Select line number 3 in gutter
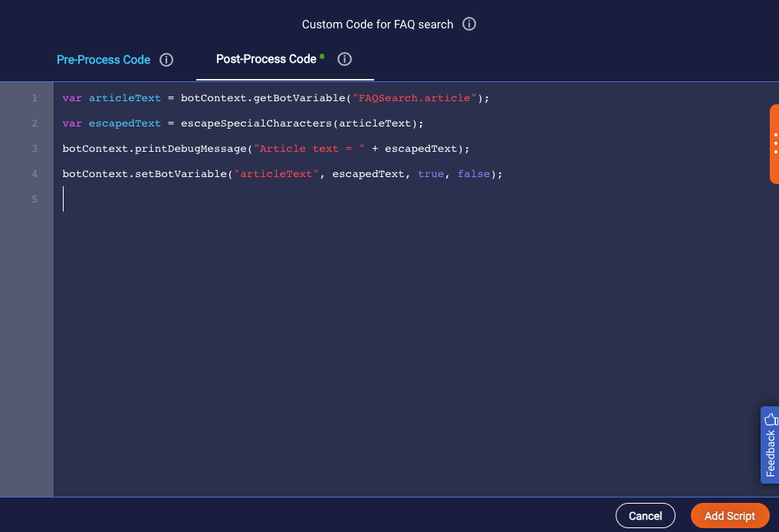This screenshot has height=532, width=779. pyautogui.click(x=35, y=149)
